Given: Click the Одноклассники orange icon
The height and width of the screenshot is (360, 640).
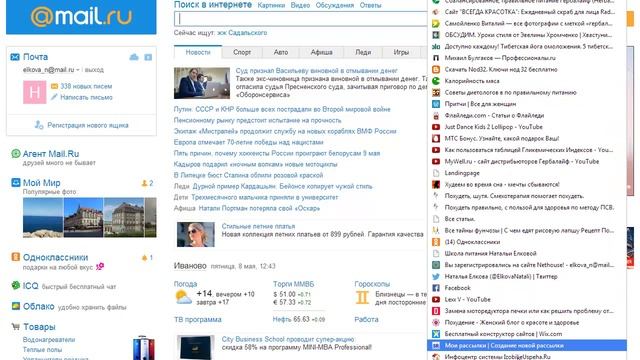Looking at the screenshot, I should pyautogui.click(x=16, y=257).
